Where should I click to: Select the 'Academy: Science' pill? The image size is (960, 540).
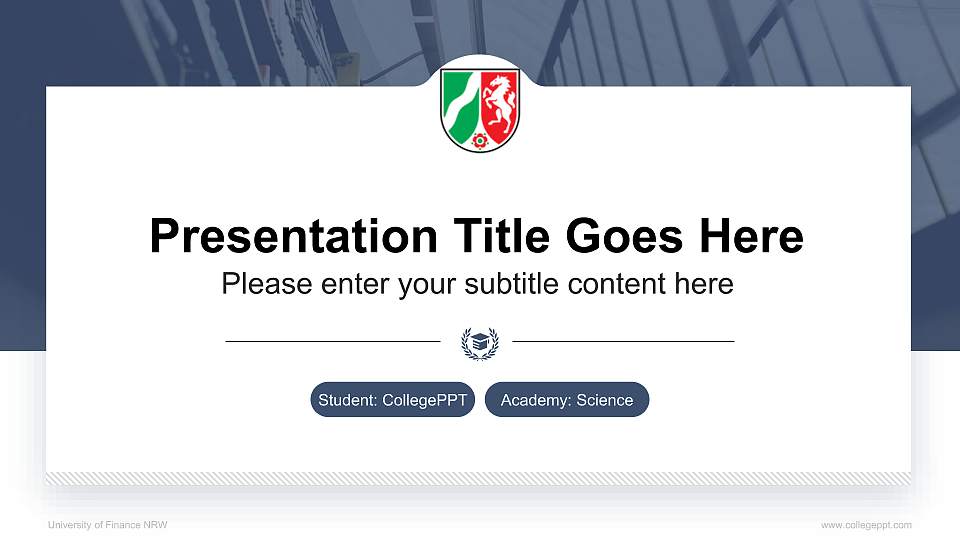click(x=566, y=400)
